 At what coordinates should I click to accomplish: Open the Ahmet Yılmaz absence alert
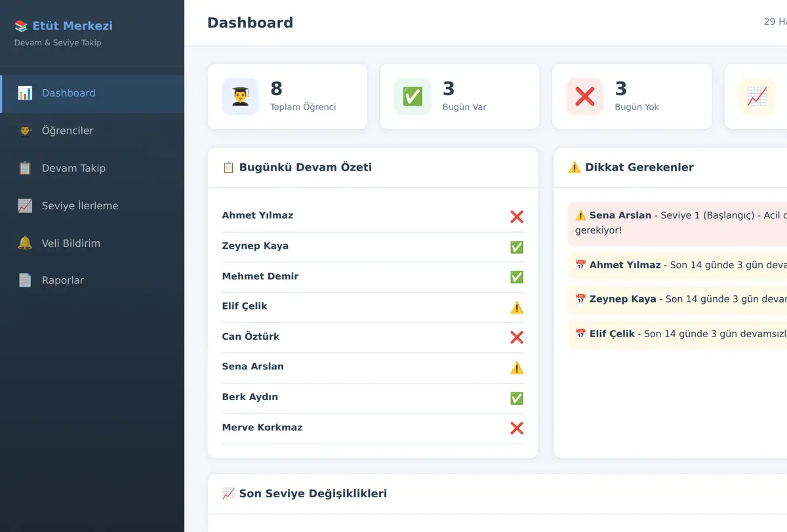pos(677,265)
